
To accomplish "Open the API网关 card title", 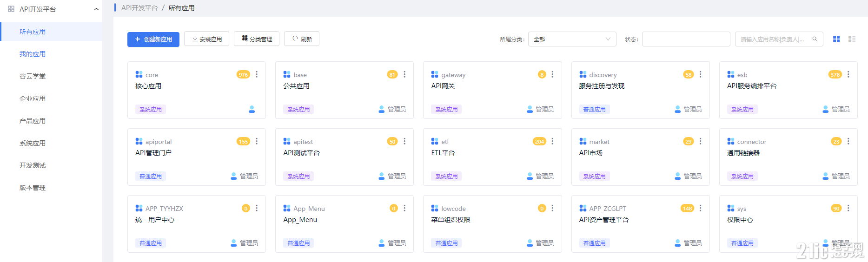I will point(443,86).
